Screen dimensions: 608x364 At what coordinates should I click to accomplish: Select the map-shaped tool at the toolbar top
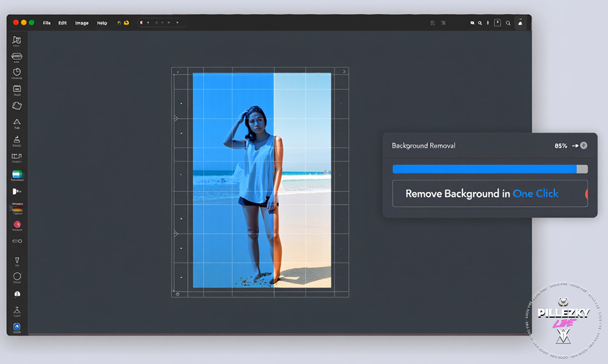17,40
